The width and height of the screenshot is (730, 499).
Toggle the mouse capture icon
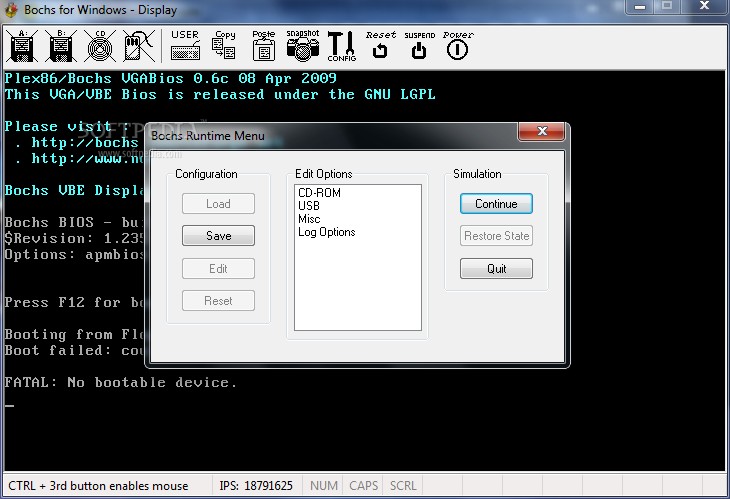click(139, 46)
